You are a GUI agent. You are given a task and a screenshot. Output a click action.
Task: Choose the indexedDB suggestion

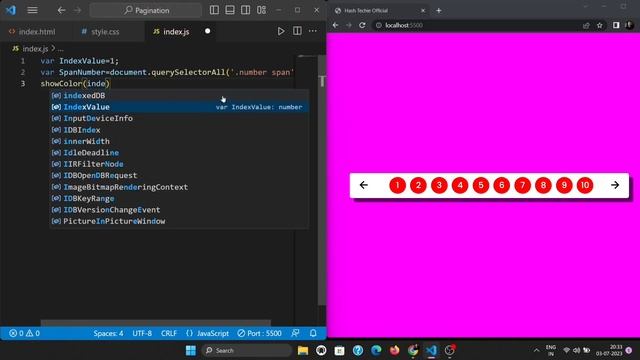click(x=179, y=96)
